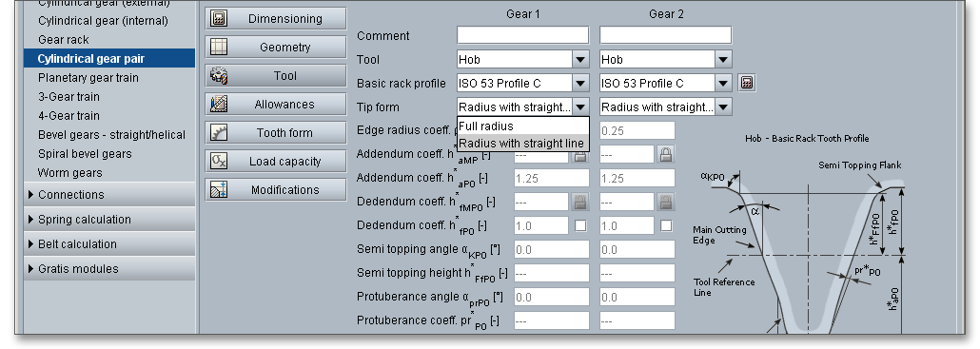Click the Geometry grid icon

pyautogui.click(x=219, y=48)
